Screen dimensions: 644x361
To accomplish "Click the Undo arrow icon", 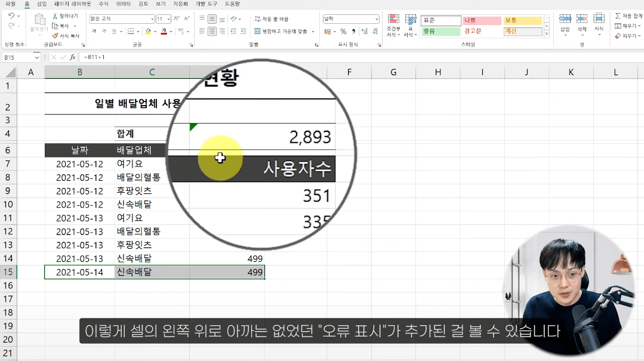I will [11, 16].
